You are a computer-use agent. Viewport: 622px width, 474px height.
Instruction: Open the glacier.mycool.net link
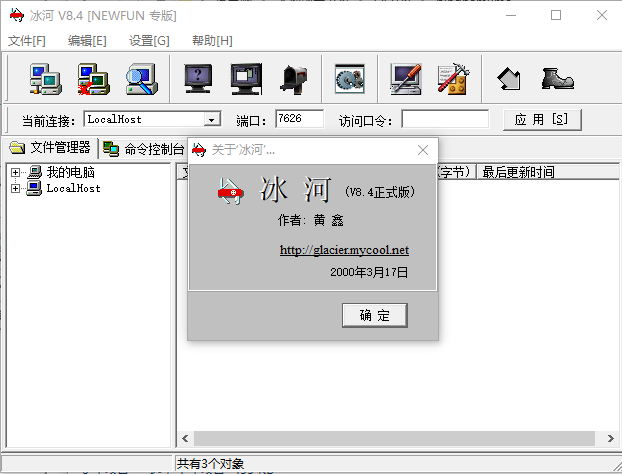(344, 250)
